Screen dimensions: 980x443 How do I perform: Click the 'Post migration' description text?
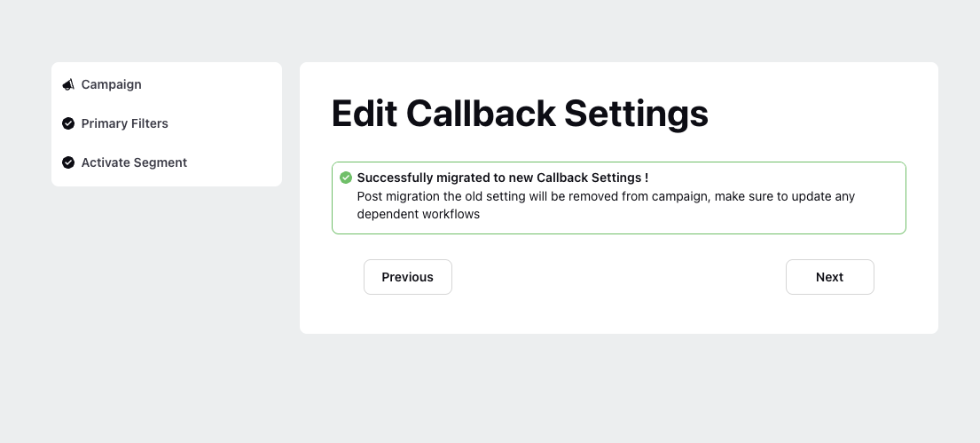(606, 205)
